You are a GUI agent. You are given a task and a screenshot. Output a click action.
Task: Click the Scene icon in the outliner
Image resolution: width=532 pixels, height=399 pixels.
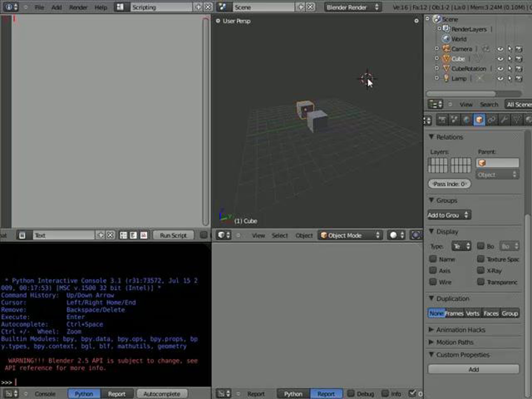pos(437,19)
